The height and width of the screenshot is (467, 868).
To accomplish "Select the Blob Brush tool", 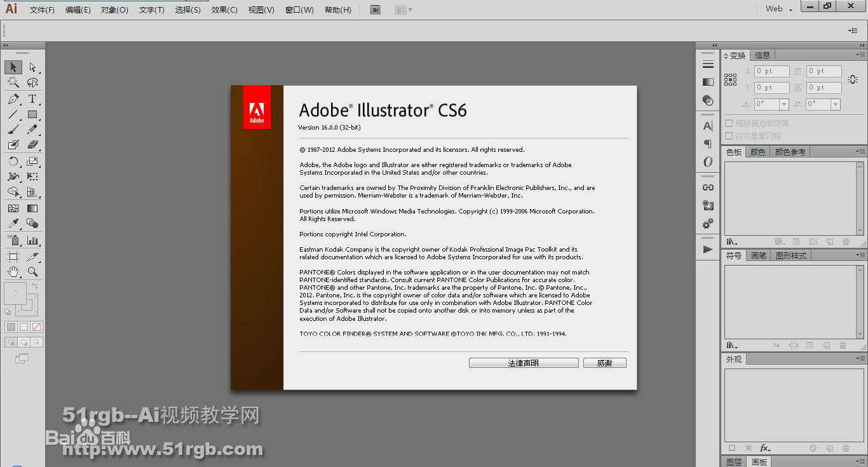I will (x=13, y=145).
